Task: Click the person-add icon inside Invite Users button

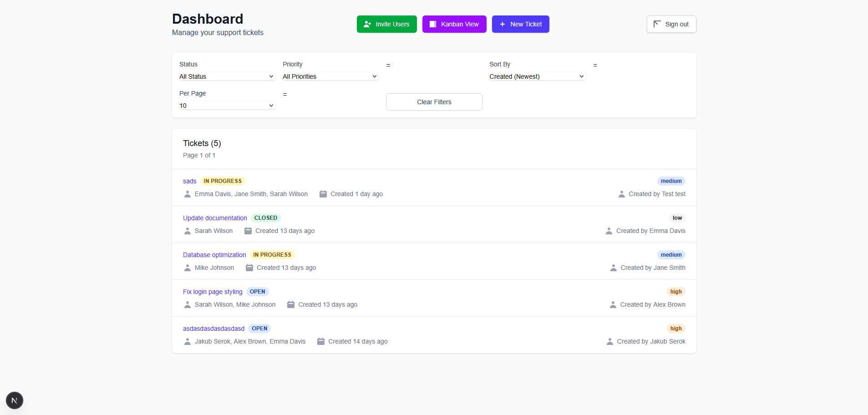Action: tap(368, 24)
